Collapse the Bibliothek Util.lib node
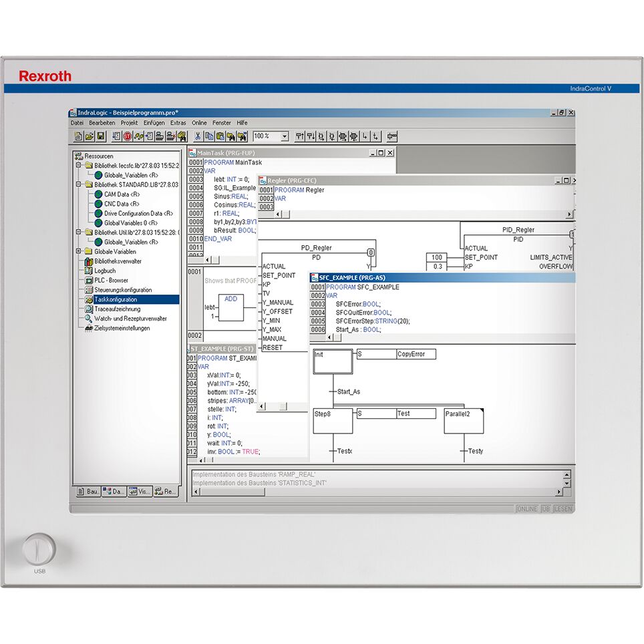This screenshot has width=644, height=644. (x=79, y=232)
